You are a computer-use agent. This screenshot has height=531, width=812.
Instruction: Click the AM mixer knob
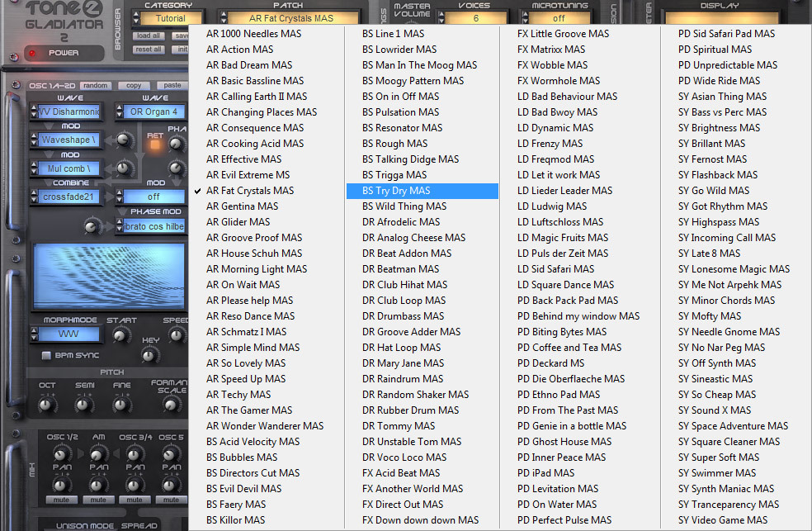pos(99,454)
